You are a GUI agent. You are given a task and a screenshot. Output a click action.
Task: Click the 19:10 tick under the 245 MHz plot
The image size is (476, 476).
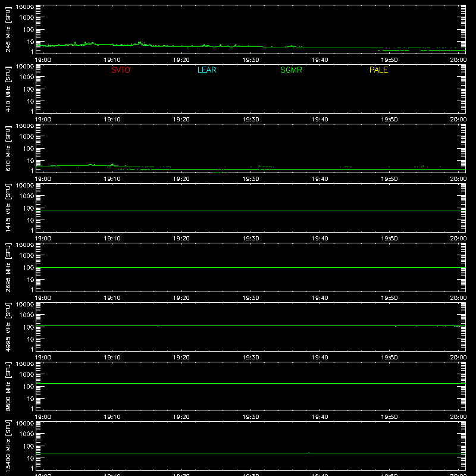point(112,60)
